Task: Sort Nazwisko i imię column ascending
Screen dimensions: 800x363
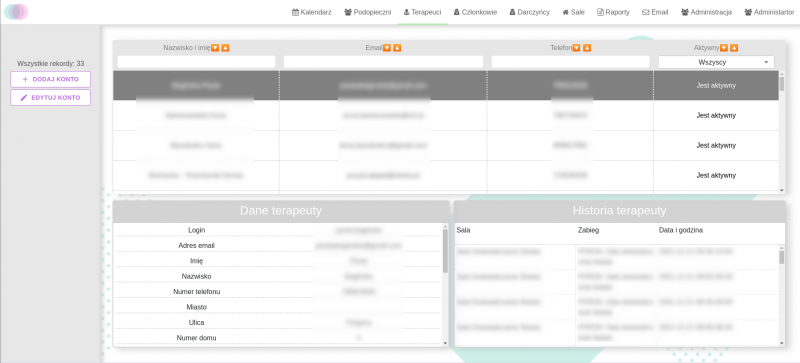Action: [225, 48]
